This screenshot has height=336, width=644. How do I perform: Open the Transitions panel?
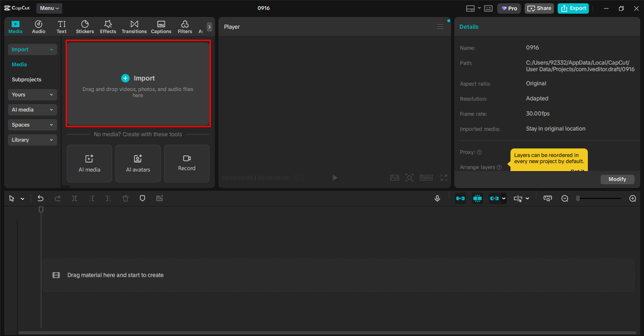click(x=134, y=26)
